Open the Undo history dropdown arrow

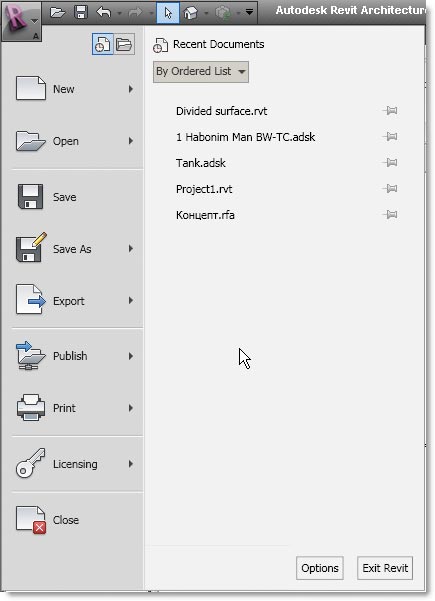119,13
